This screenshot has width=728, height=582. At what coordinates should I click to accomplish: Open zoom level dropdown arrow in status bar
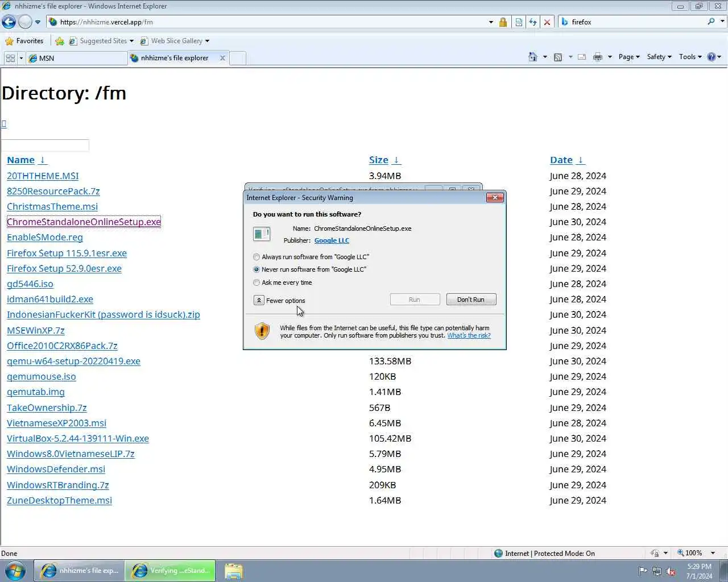click(713, 553)
